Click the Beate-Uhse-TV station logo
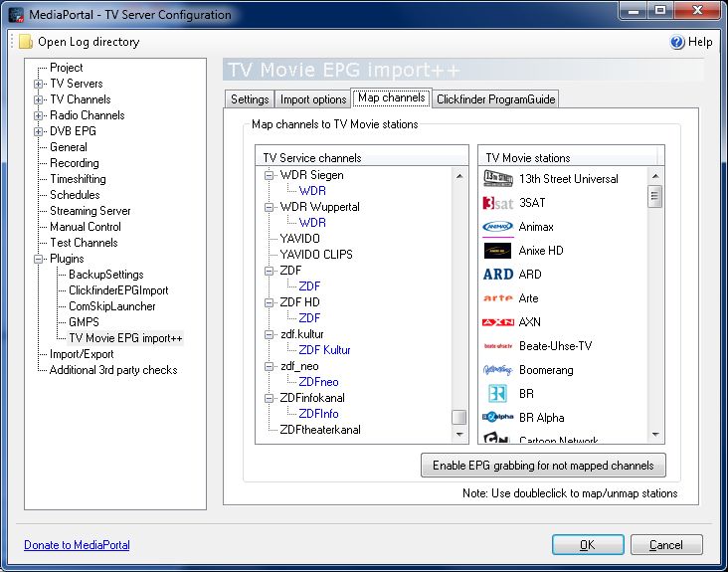 coord(497,346)
